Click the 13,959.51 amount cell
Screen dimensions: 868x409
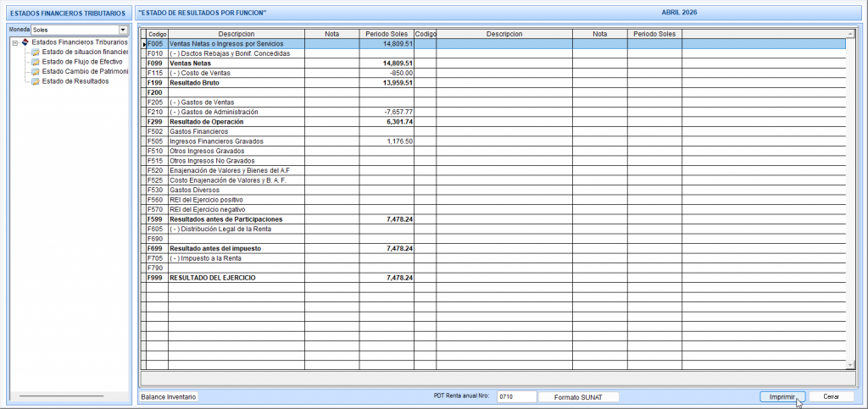[387, 83]
